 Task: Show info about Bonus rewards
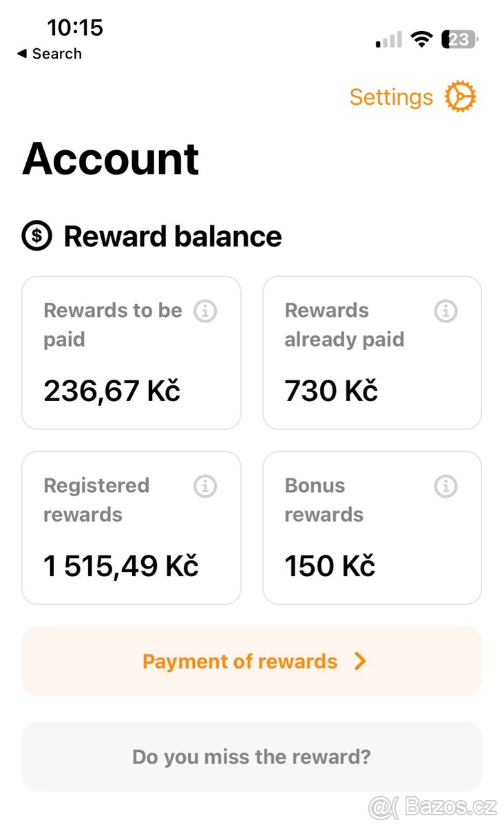pyautogui.click(x=445, y=487)
